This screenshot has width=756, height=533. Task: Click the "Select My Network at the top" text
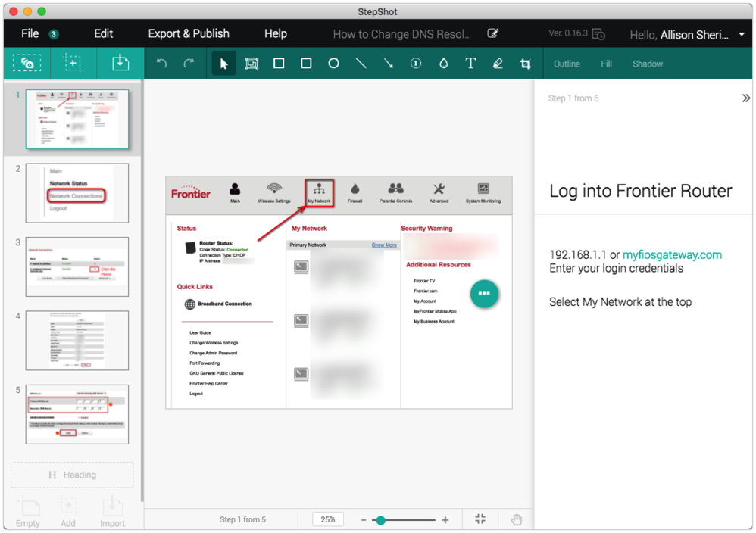point(620,302)
